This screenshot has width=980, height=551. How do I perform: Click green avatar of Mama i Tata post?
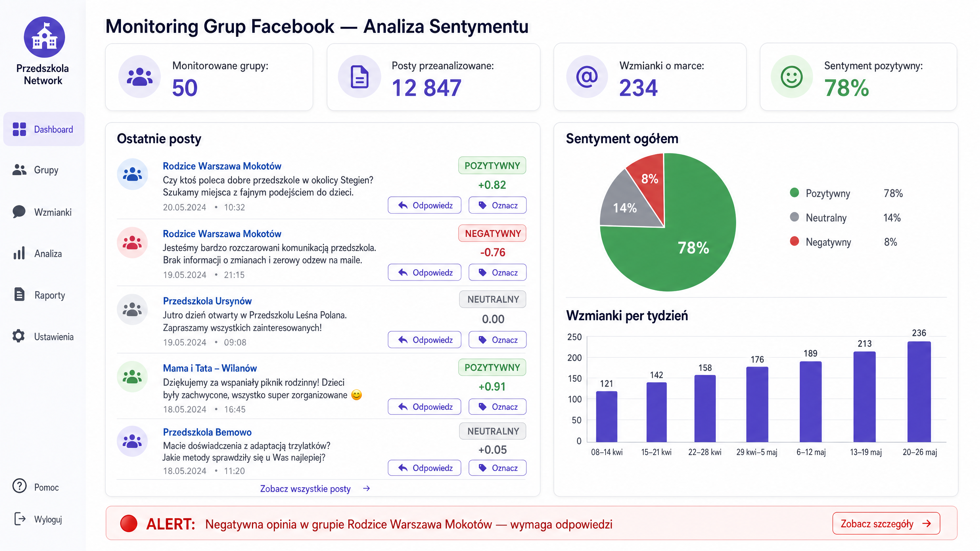[x=132, y=377]
